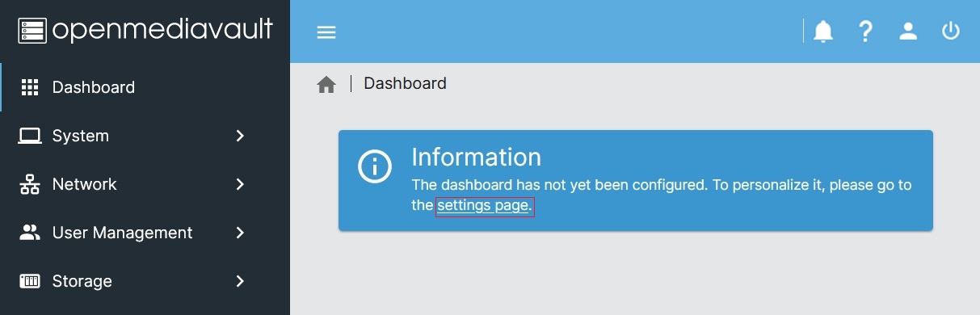Expand the Storage chevron arrow
980x315 pixels.
(x=240, y=281)
